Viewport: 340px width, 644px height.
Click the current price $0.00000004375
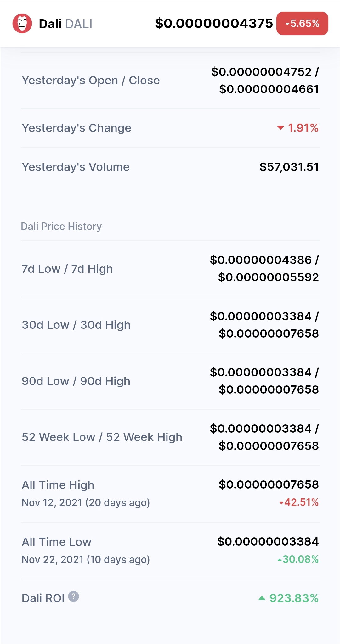pyautogui.click(x=214, y=23)
